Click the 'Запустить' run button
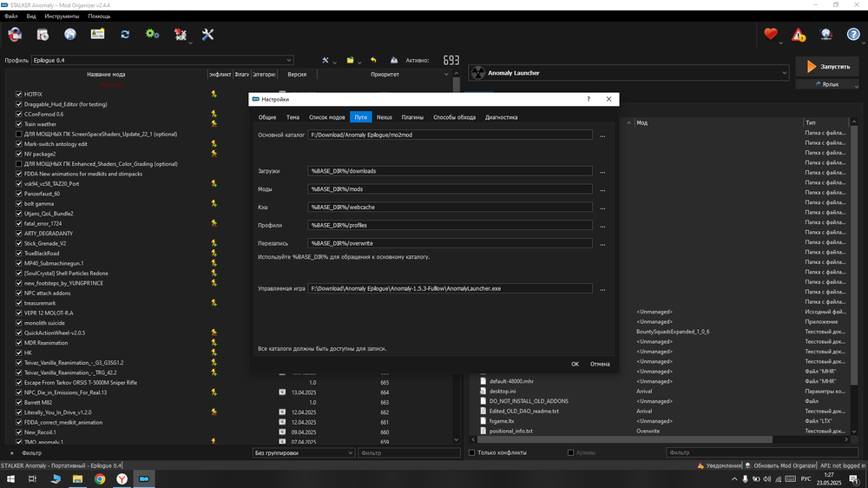This screenshot has height=488, width=868. coord(827,67)
